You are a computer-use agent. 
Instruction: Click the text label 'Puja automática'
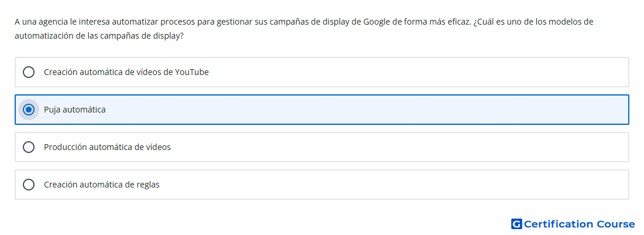75,110
